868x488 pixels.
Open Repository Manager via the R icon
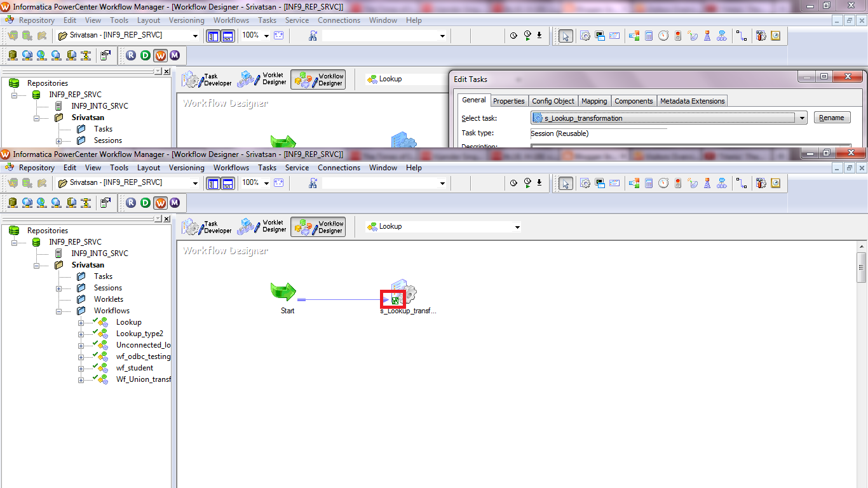[130, 203]
